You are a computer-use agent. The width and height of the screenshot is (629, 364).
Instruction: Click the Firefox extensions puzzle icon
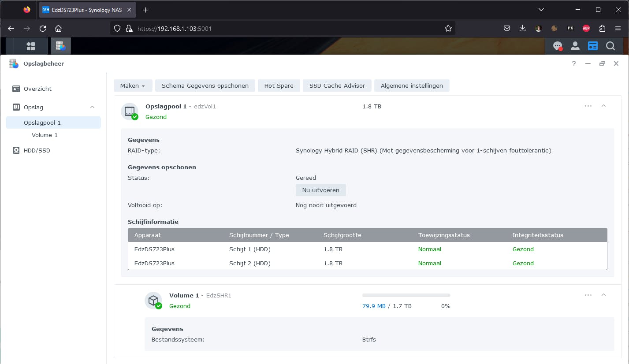[x=602, y=28]
